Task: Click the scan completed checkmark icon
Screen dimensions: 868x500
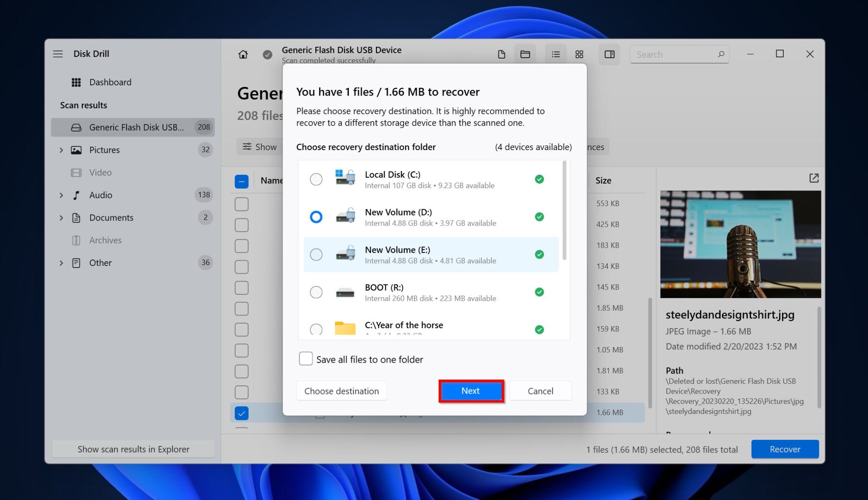Action: click(x=267, y=54)
